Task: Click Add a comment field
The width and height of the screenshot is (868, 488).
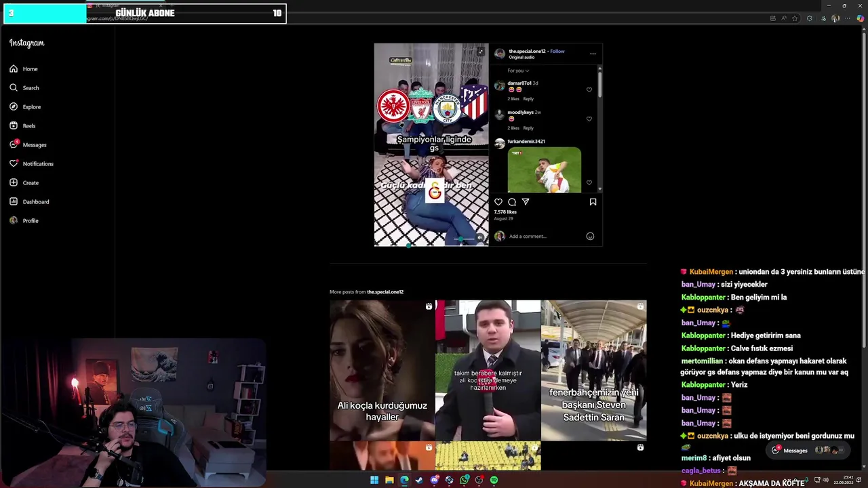Action: (x=545, y=237)
